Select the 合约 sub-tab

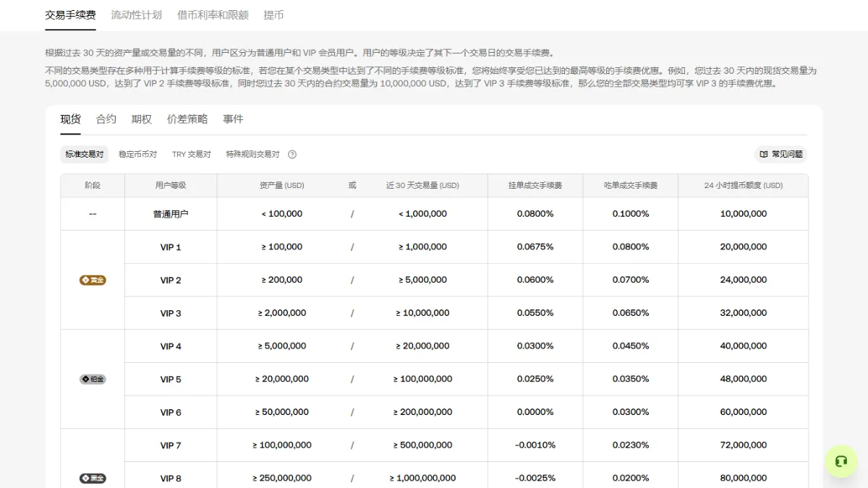tap(106, 119)
